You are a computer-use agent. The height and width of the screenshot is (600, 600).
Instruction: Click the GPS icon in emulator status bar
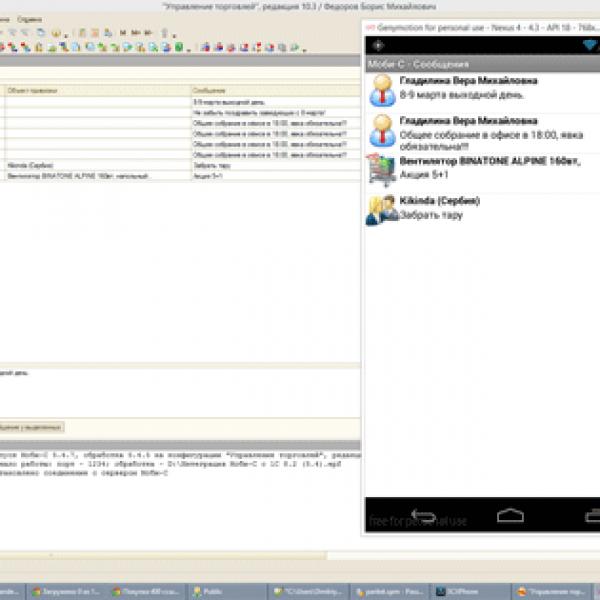(377, 47)
